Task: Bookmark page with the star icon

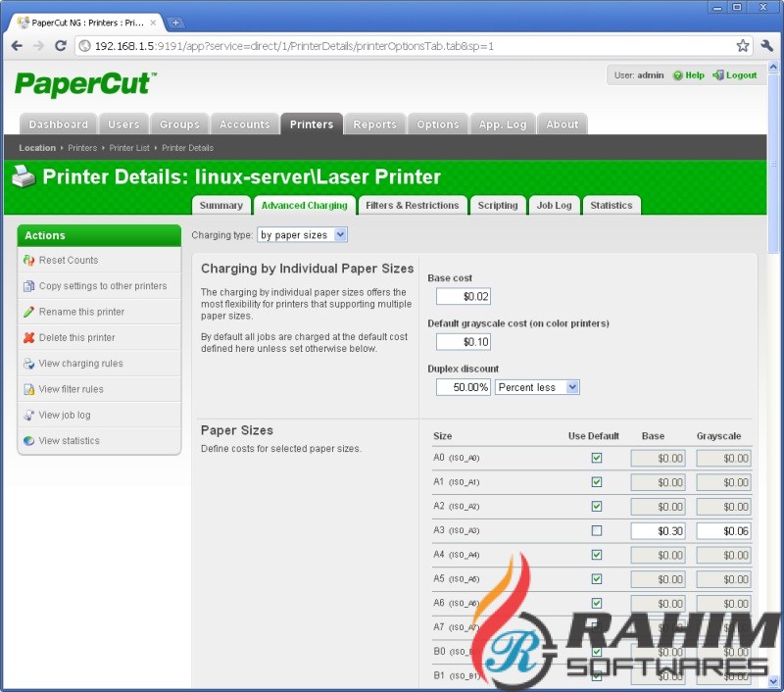Action: coord(743,46)
